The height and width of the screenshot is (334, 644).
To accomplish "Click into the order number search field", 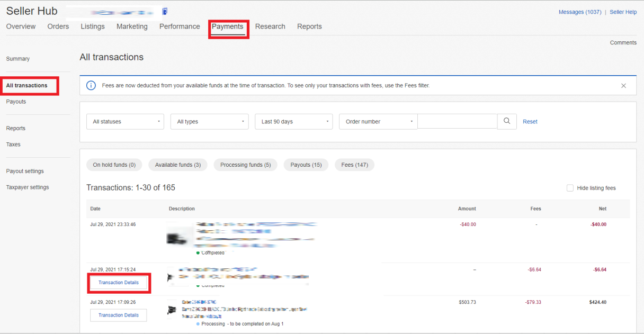I will (457, 121).
